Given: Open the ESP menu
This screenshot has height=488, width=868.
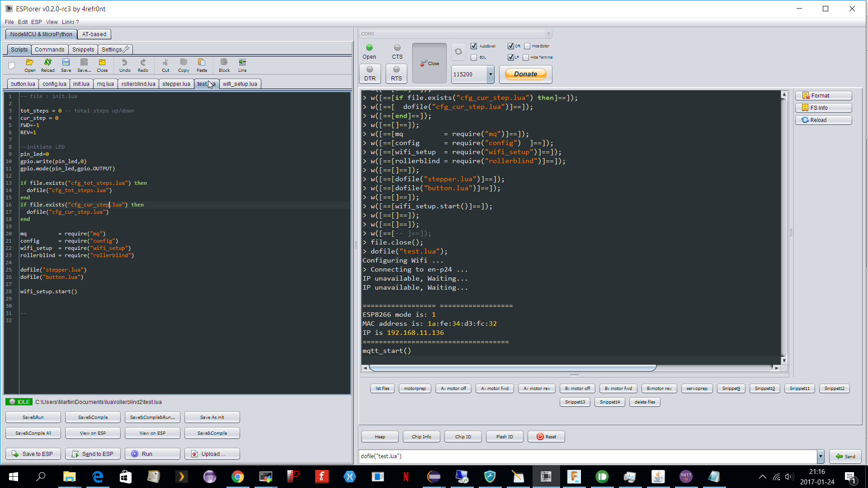Looking at the screenshot, I should click(36, 22).
